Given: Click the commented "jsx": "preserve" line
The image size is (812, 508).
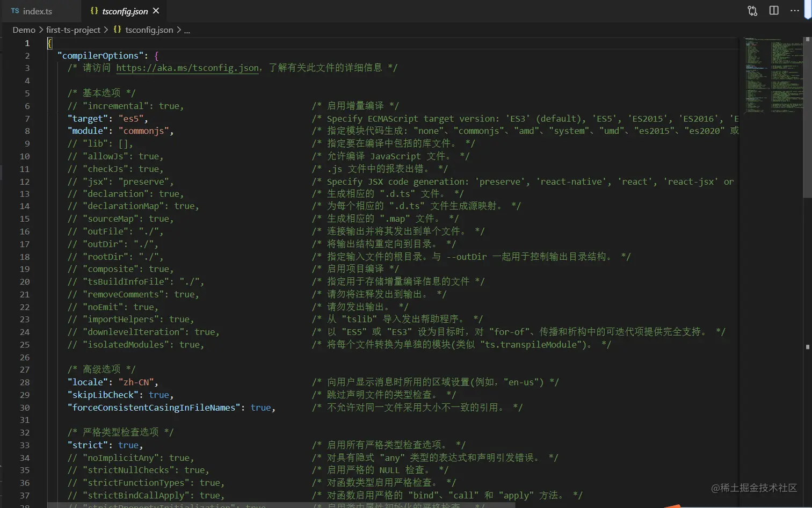Looking at the screenshot, I should 121,182.
